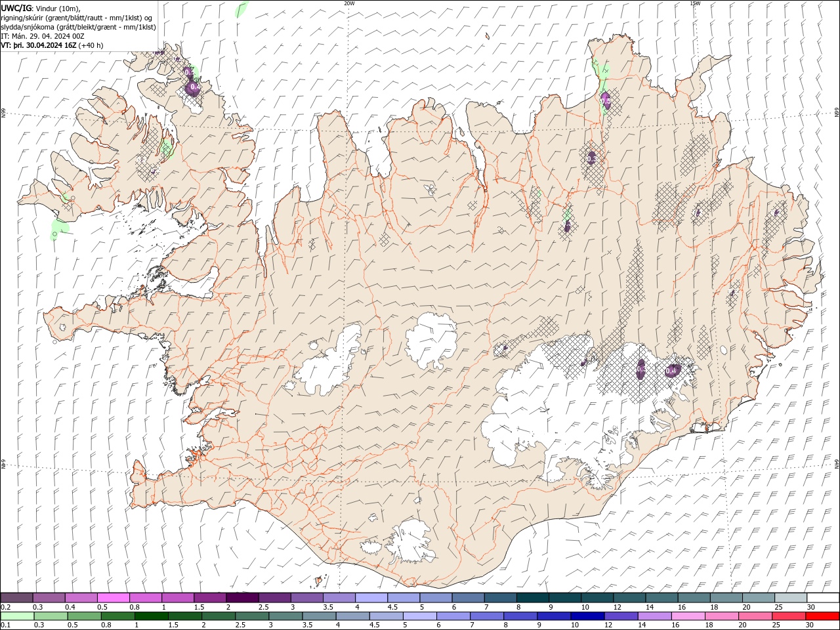
Task: Pick the 25 crimson swatch in lower legend row
Action: pyautogui.click(x=788, y=616)
